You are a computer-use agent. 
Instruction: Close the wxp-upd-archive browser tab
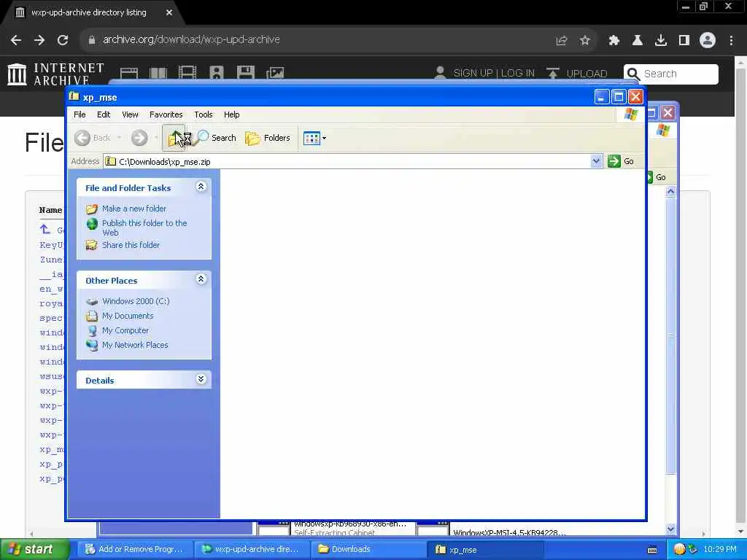[x=169, y=13]
